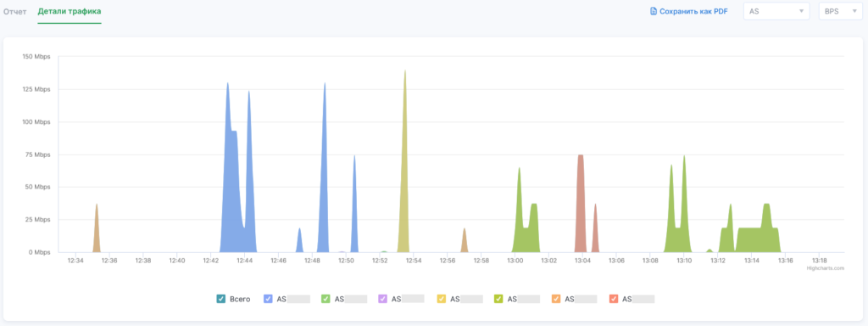Open the Детали трафика tab
This screenshot has height=326, width=868.
point(70,11)
